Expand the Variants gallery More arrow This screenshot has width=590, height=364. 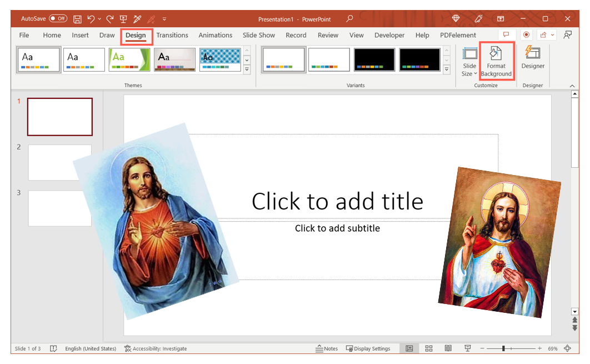tap(446, 69)
